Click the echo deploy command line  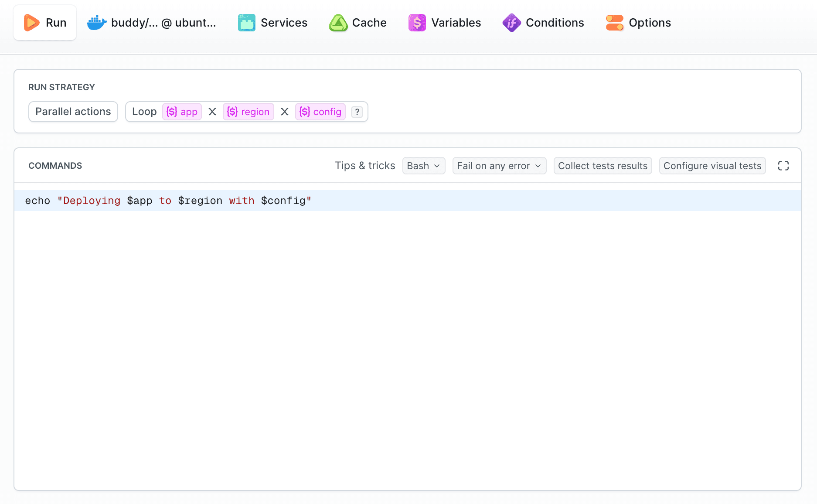click(168, 201)
